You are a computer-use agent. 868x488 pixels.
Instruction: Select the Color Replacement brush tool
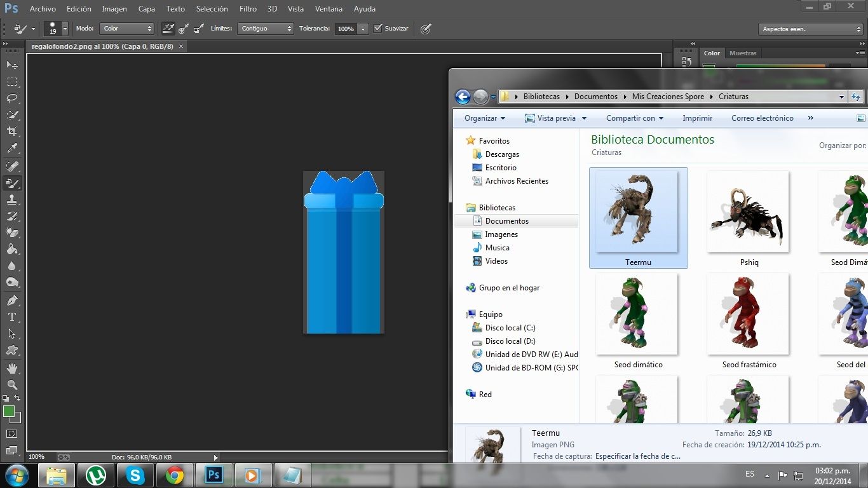12,183
